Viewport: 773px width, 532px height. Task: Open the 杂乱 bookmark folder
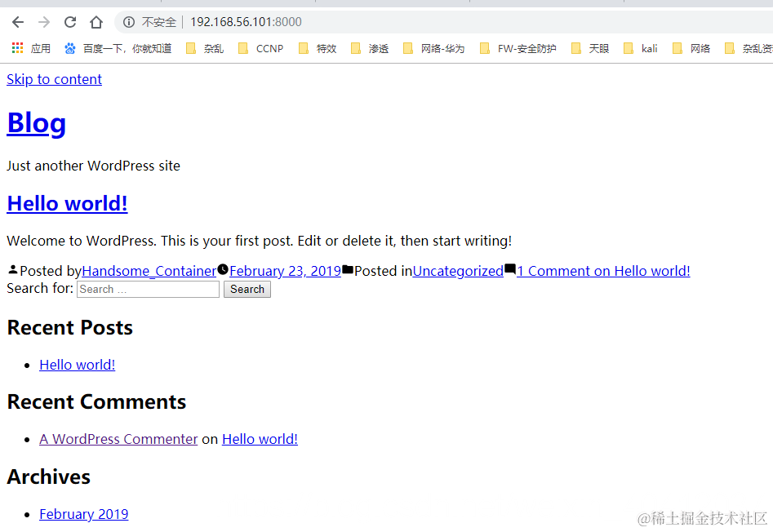pyautogui.click(x=205, y=48)
